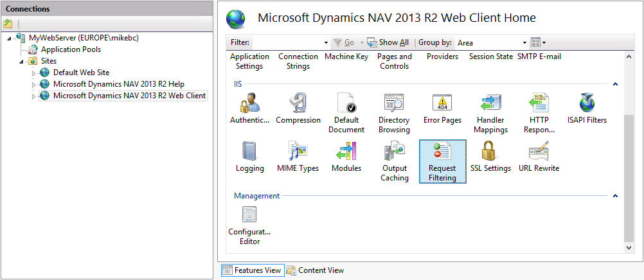Open Default Document settings

[346, 103]
